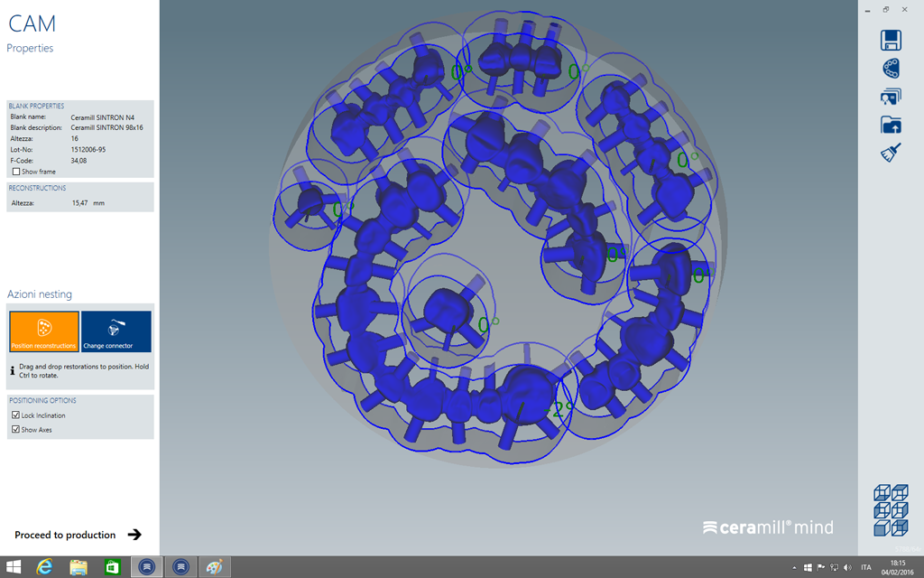The width and height of the screenshot is (924, 578).
Task: Disable the Show Axes checkbox
Action: 16,430
